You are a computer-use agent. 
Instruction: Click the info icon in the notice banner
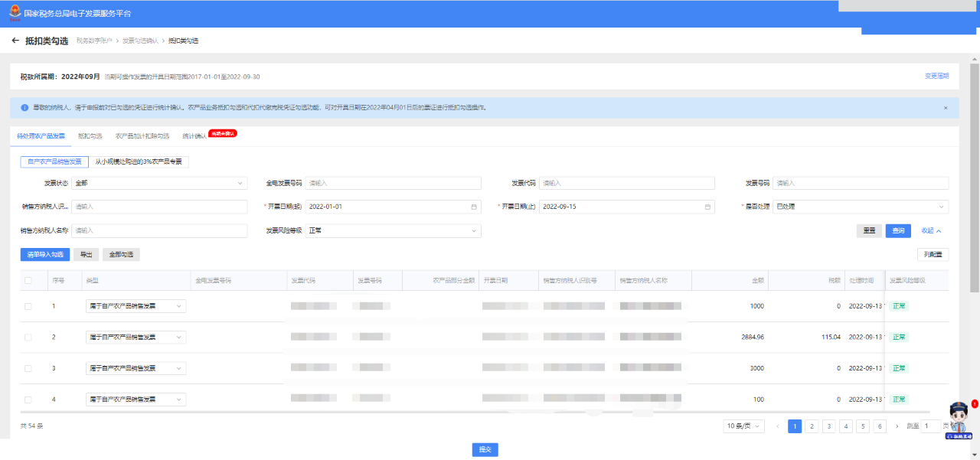pyautogui.click(x=24, y=108)
